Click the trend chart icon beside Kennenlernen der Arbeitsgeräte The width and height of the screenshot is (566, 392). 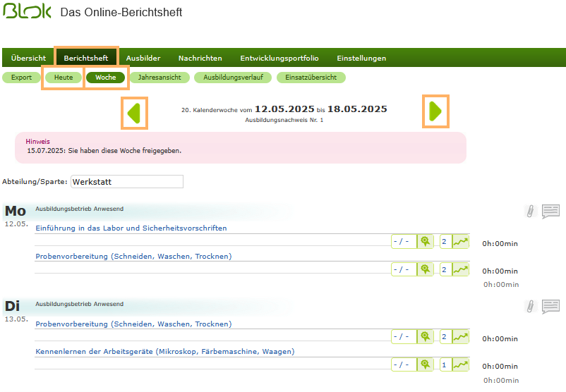[460, 365]
